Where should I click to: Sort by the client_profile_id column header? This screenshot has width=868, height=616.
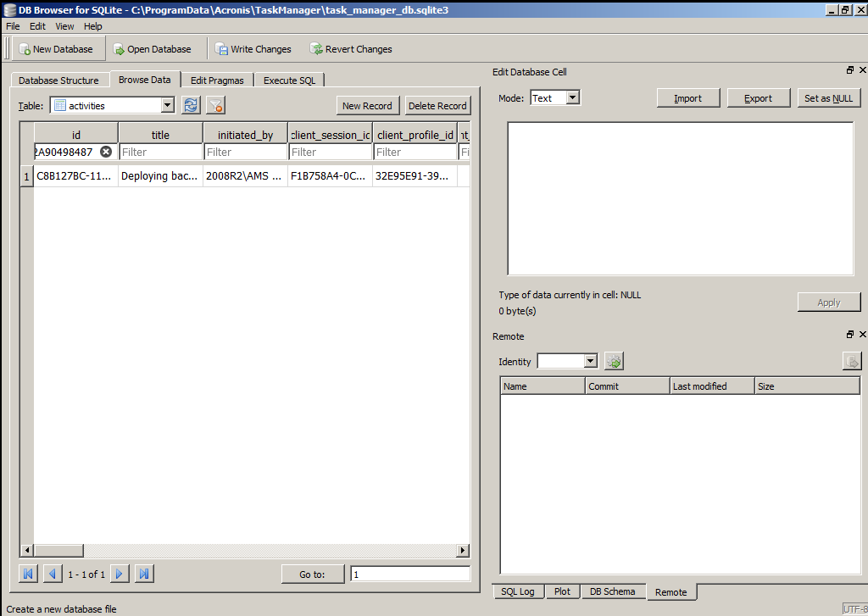[415, 135]
